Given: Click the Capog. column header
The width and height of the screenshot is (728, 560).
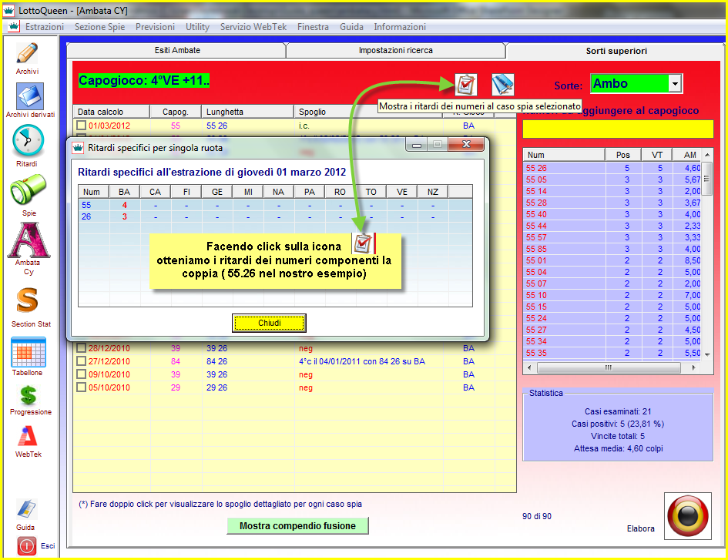Looking at the screenshot, I should tap(176, 112).
